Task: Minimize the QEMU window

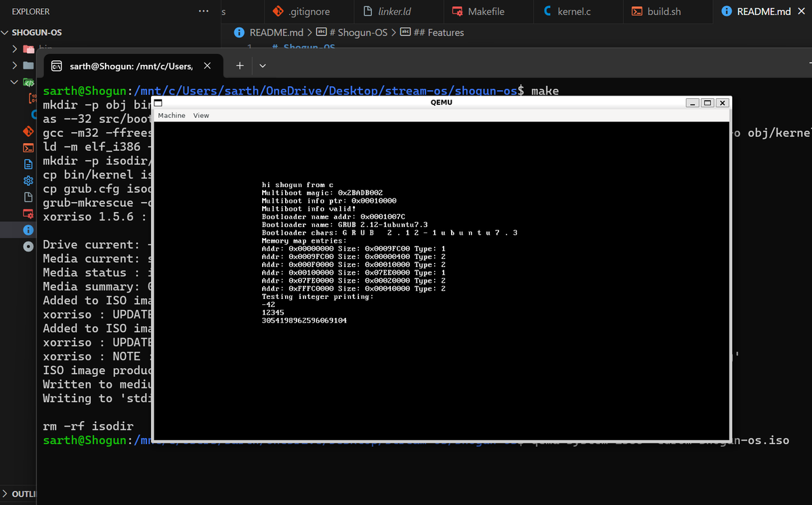Action: [692, 102]
